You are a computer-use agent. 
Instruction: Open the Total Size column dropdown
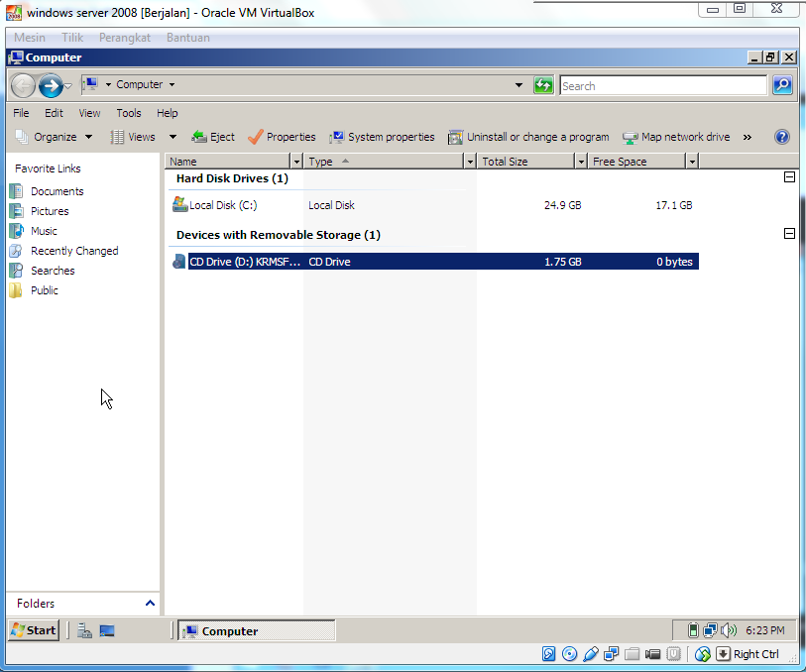pos(581,162)
